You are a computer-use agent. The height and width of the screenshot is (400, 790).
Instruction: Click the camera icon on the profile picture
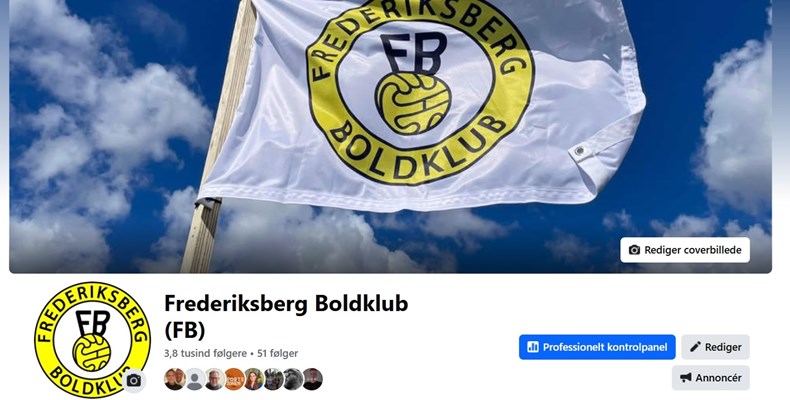click(x=134, y=380)
